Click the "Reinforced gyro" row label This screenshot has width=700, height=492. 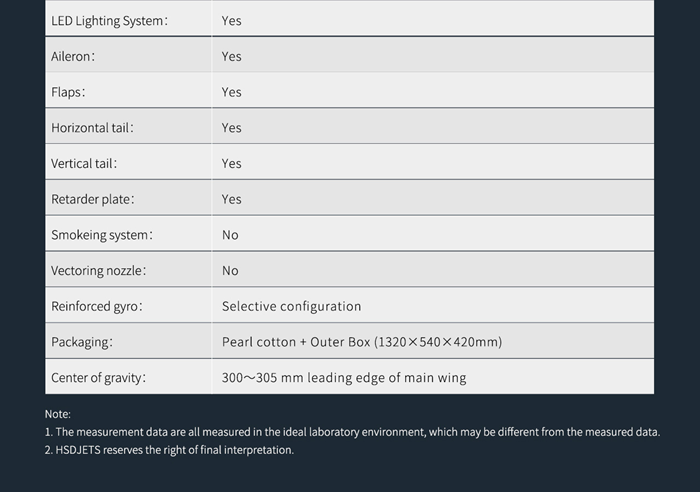click(x=97, y=306)
